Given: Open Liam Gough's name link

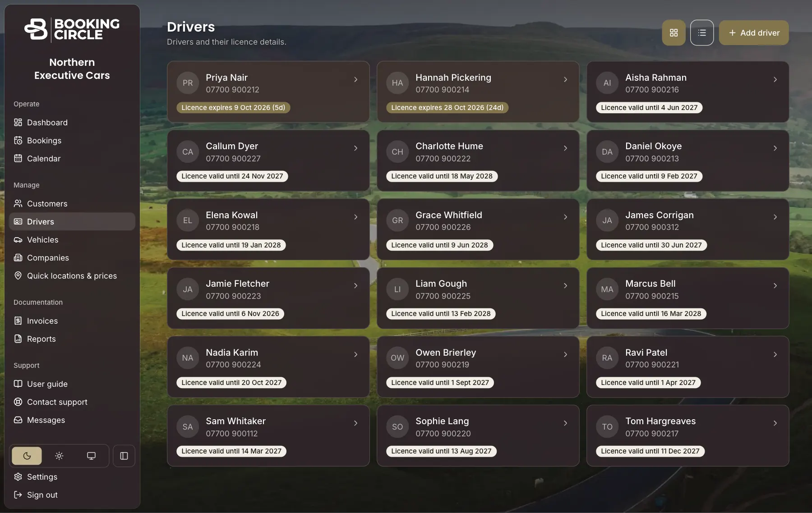Looking at the screenshot, I should tap(441, 284).
